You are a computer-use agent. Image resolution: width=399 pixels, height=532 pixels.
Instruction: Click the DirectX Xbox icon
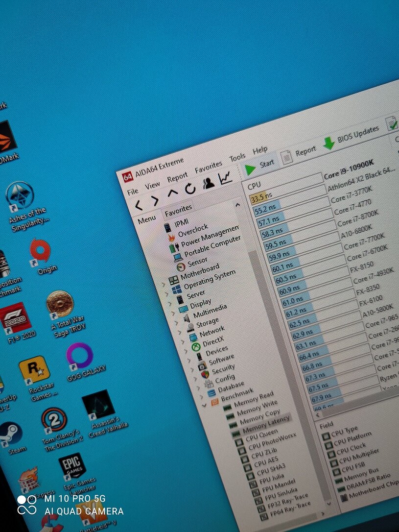[x=196, y=347]
